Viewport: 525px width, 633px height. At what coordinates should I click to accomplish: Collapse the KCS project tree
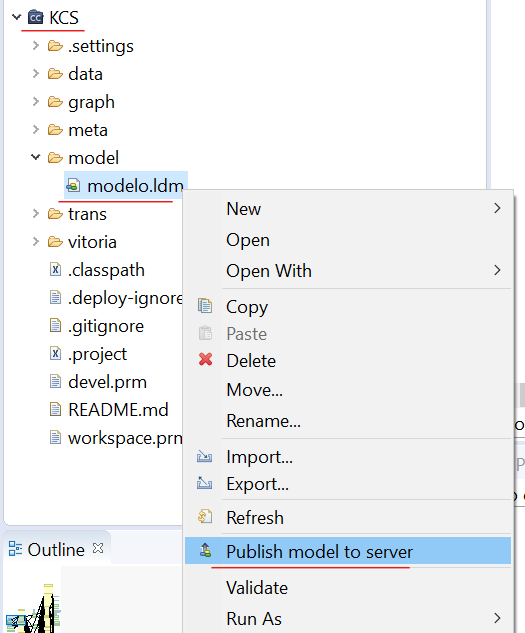point(17,17)
